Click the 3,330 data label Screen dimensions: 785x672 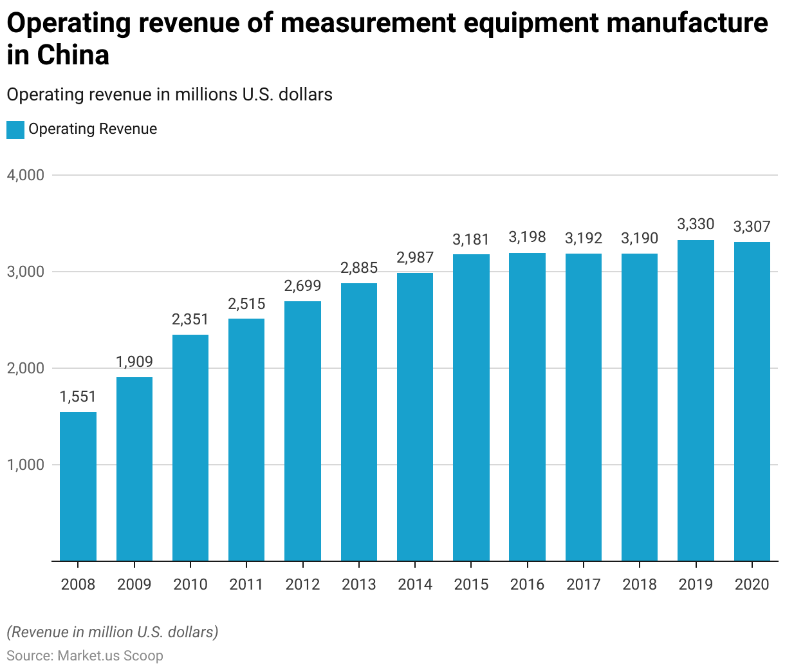tap(696, 225)
